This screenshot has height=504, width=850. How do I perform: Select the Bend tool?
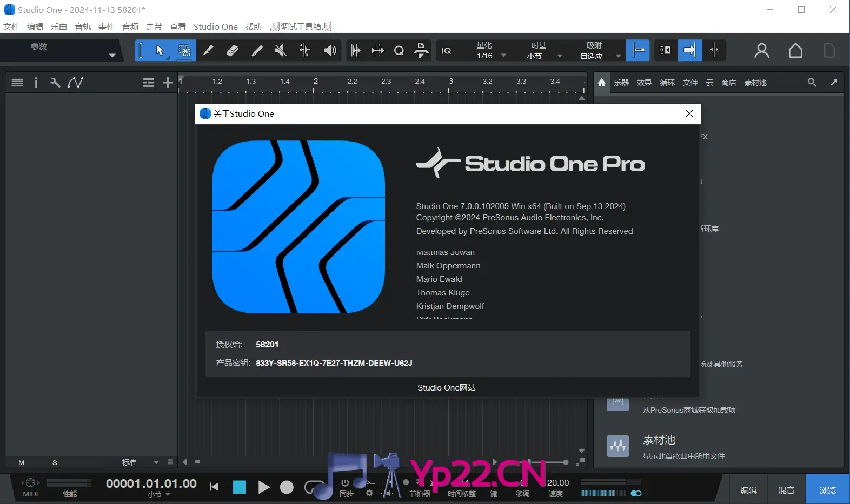coord(305,50)
